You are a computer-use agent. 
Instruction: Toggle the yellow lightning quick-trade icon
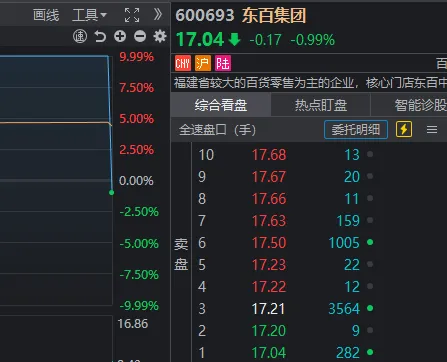pyautogui.click(x=404, y=129)
